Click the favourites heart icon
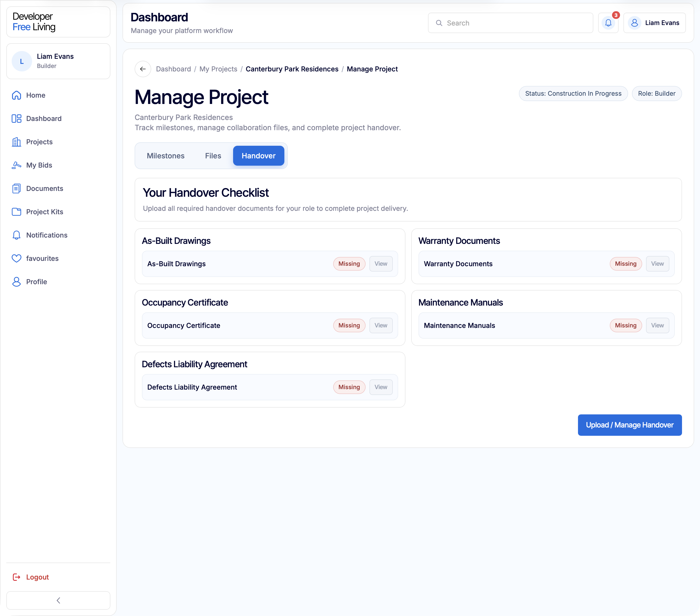Screen dimensions: 700x616 pyautogui.click(x=17, y=258)
